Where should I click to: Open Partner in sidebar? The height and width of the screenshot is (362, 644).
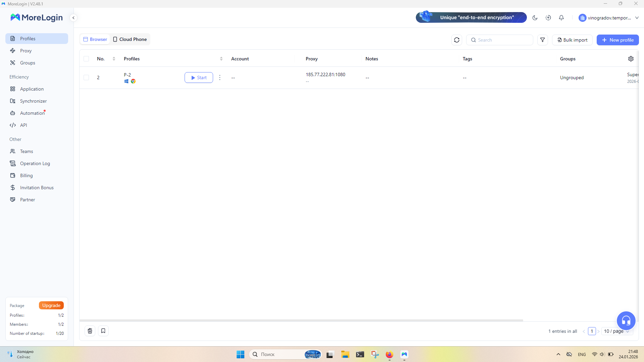click(x=37, y=200)
